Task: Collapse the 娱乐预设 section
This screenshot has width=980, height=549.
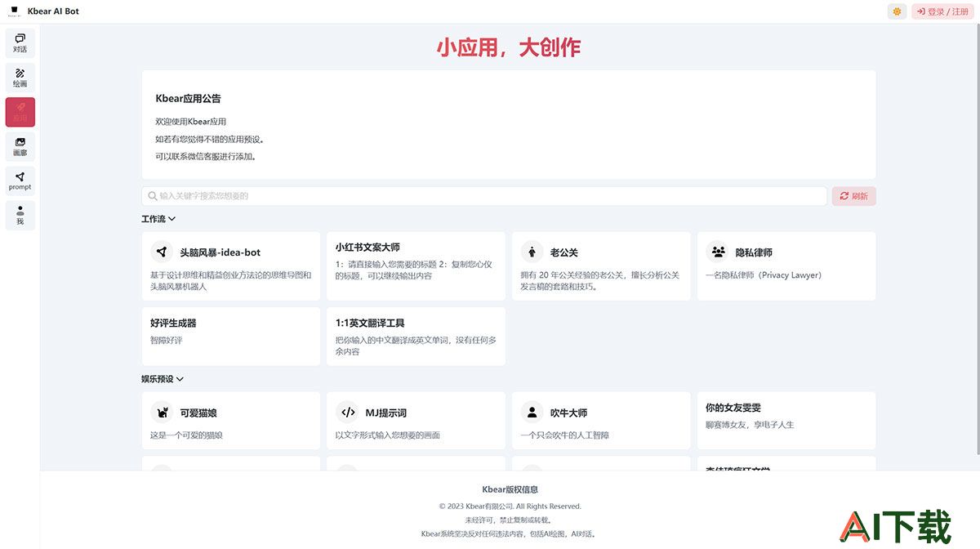Action: [163, 379]
